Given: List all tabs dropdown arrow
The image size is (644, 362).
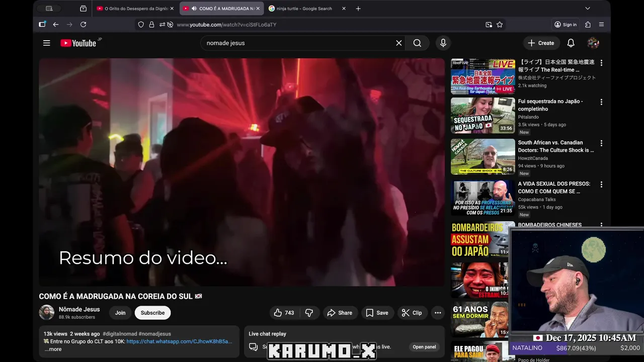Looking at the screenshot, I should (x=587, y=9).
